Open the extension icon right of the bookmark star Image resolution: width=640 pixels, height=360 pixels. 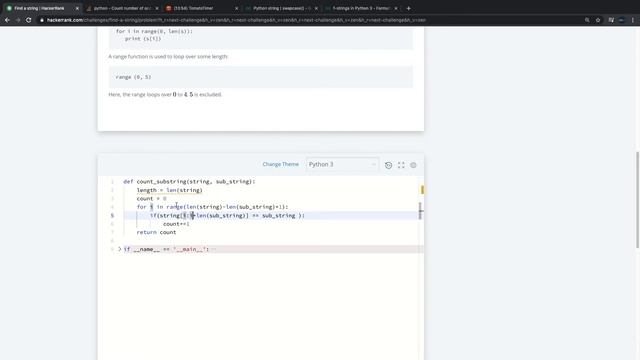tap(611, 20)
